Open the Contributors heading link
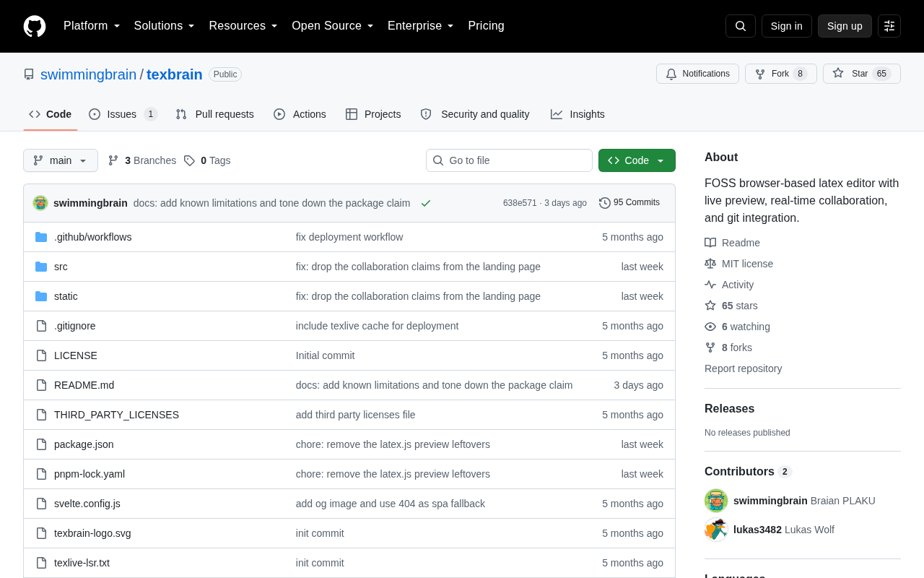This screenshot has height=578, width=924. pyautogui.click(x=748, y=472)
